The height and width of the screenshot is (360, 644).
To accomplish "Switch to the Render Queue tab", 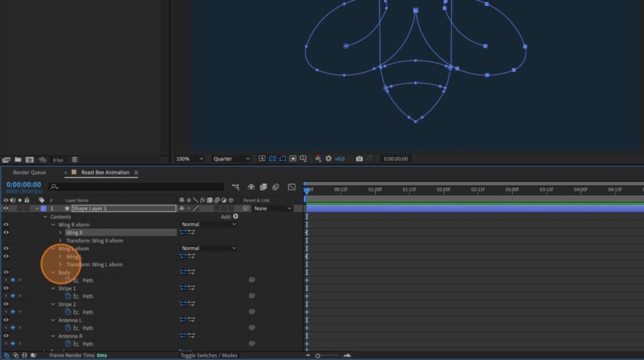I will click(29, 173).
